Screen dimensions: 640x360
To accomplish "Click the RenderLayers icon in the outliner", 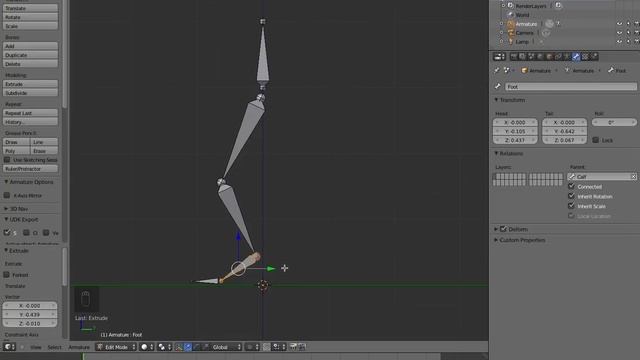I will tap(511, 6).
